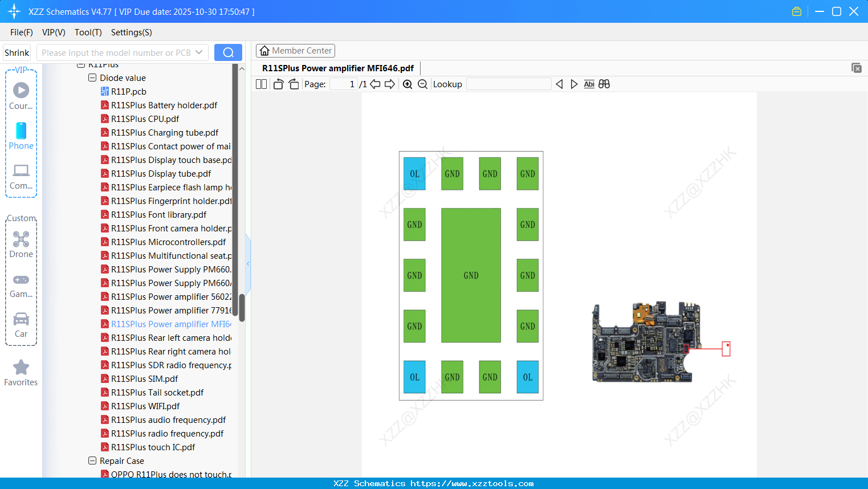This screenshot has height=489, width=868.
Task: Click the binoculars search icon
Action: coord(604,84)
